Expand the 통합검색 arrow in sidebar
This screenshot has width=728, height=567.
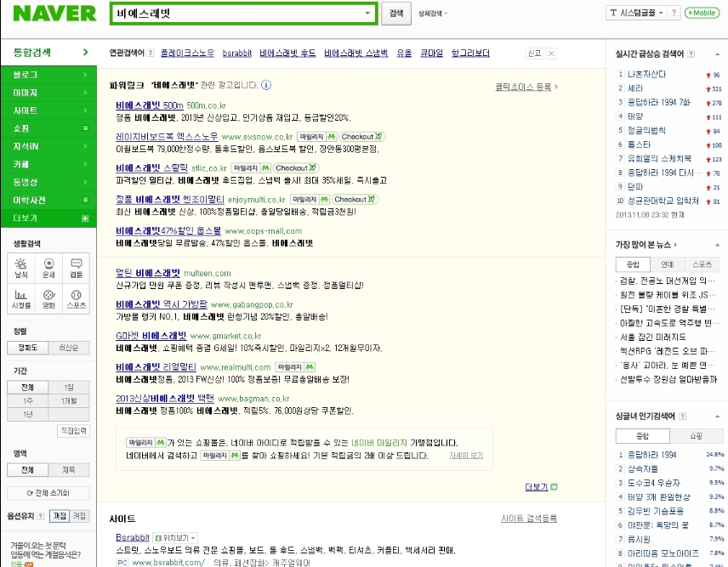tap(85, 52)
